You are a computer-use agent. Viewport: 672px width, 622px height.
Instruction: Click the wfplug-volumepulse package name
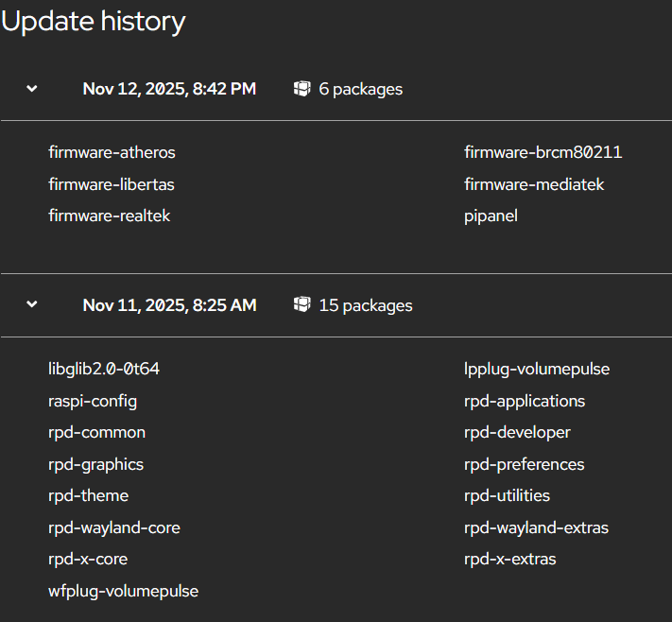tap(123, 591)
